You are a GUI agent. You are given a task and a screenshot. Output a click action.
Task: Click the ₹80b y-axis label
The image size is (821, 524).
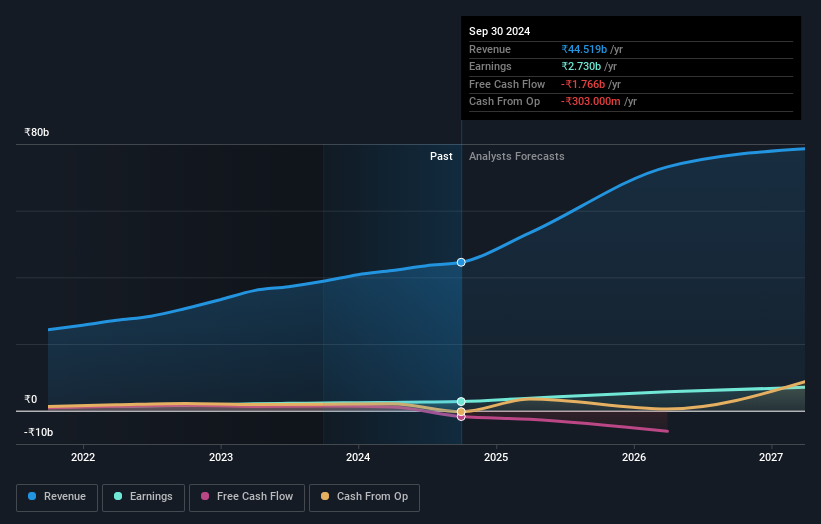click(x=37, y=132)
